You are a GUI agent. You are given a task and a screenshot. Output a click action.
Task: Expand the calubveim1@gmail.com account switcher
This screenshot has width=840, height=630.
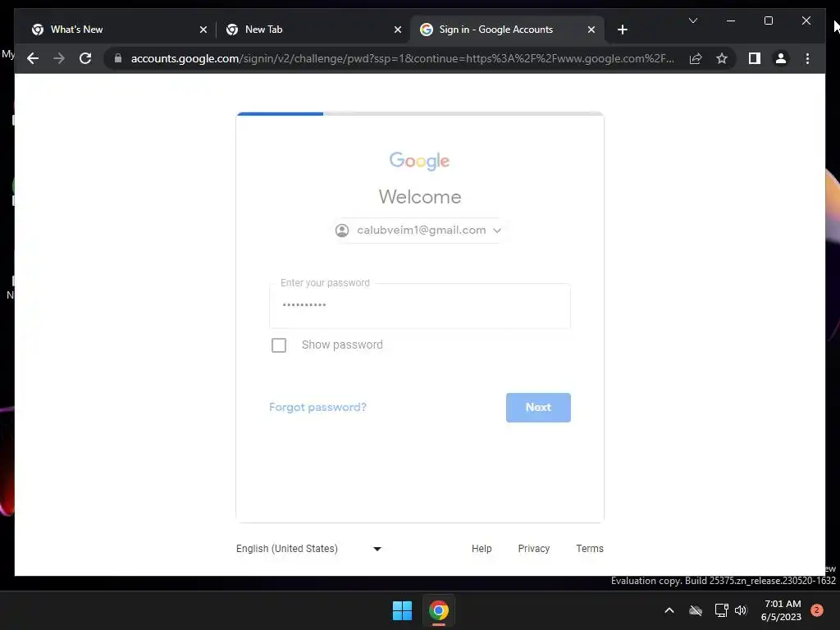[418, 231]
